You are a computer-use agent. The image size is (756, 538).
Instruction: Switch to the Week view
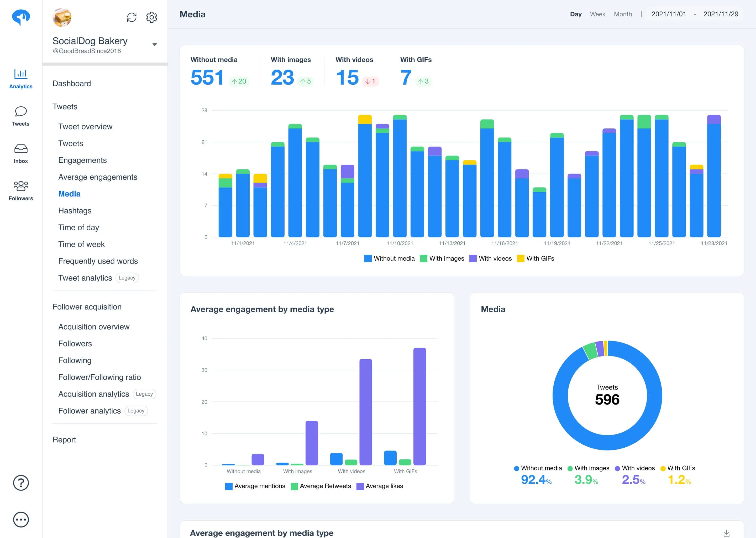[x=597, y=14]
